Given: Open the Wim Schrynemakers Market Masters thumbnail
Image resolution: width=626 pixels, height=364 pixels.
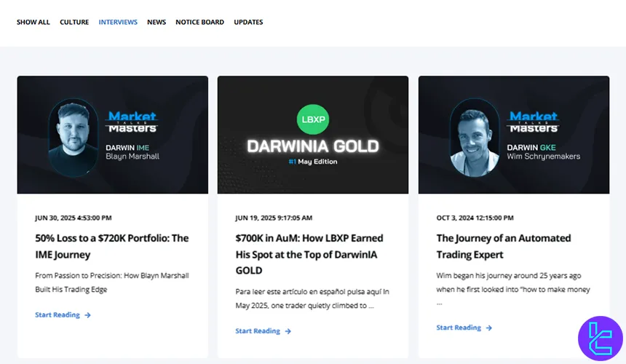Looking at the screenshot, I should coord(514,135).
